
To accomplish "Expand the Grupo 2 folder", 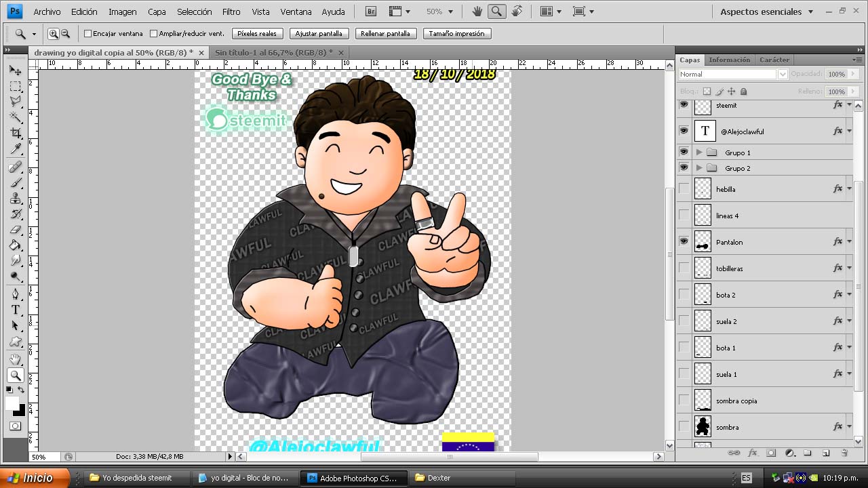I will click(699, 168).
